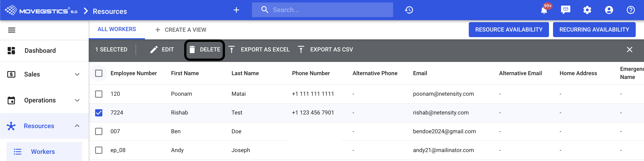Open the user account profile icon
This screenshot has height=161, width=644.
(x=609, y=10)
